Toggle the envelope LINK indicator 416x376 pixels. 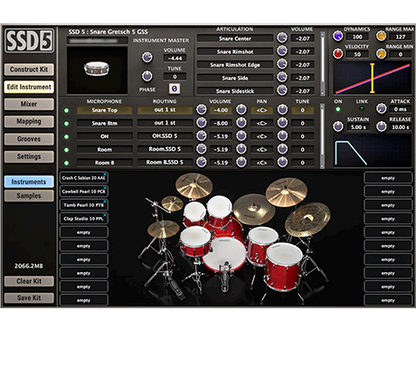362,109
